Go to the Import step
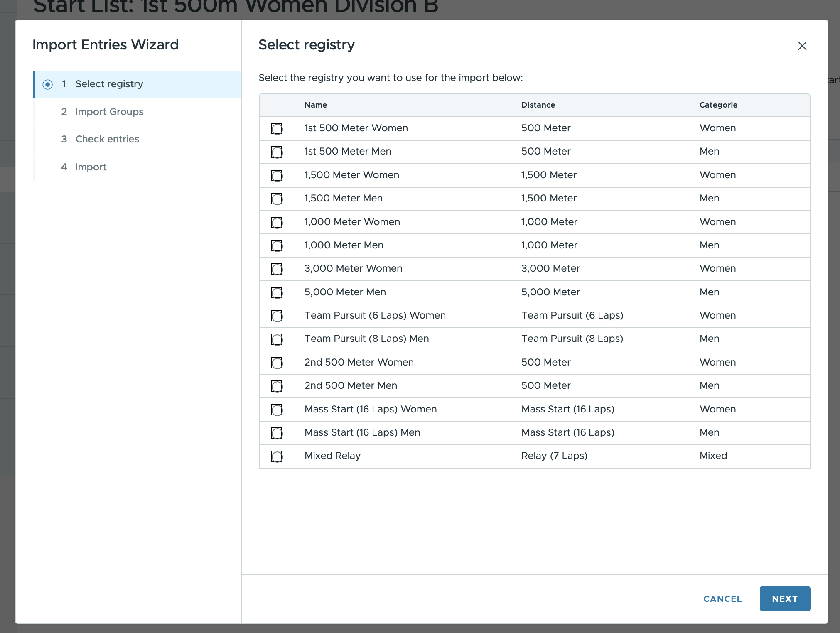 pyautogui.click(x=91, y=167)
